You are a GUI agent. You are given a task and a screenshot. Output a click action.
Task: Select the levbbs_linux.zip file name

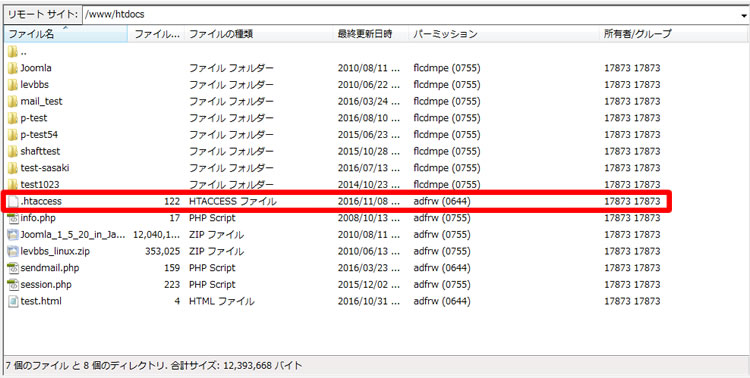55,251
